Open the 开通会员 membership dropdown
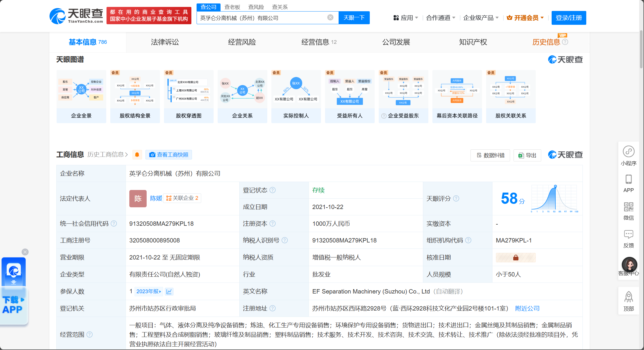 [525, 18]
